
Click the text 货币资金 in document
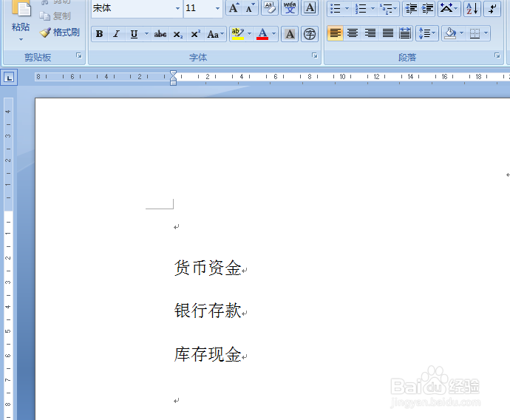pyautogui.click(x=208, y=268)
